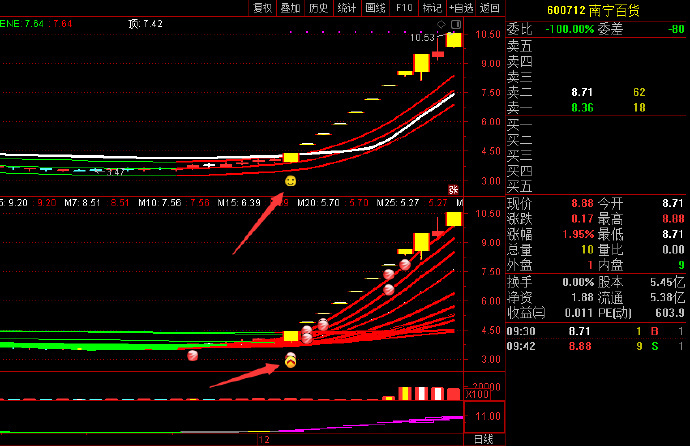Screen dimensions: 690x446
Task: Click the tallest volume bar with yellow center
Action: click(x=405, y=393)
